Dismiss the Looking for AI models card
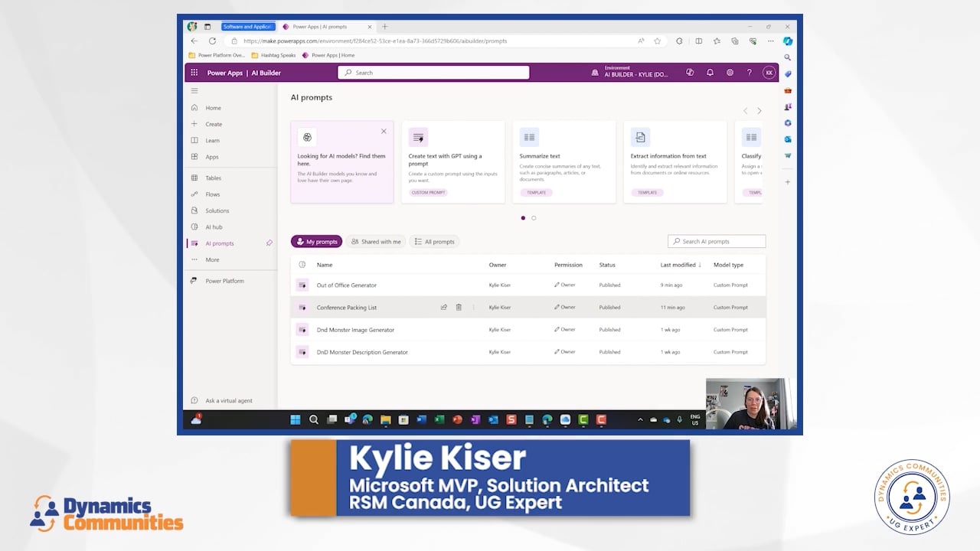 384,132
